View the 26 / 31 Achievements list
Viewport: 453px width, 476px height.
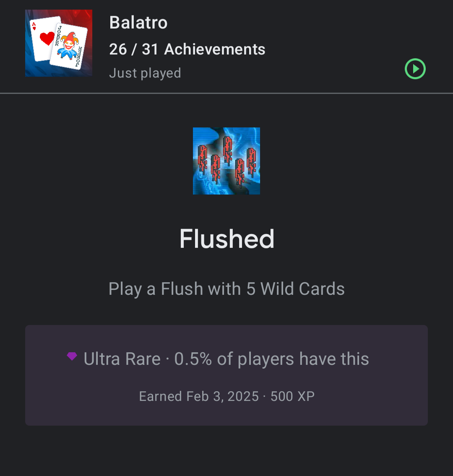(187, 49)
